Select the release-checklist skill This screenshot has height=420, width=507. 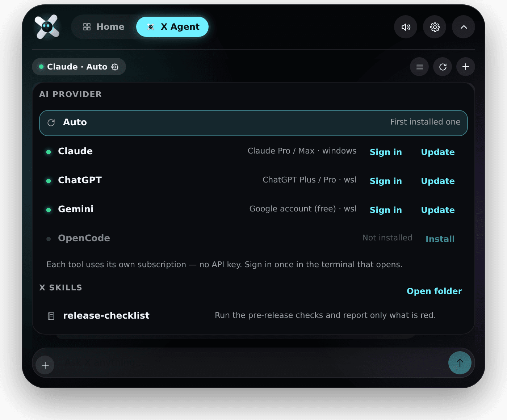pyautogui.click(x=253, y=316)
